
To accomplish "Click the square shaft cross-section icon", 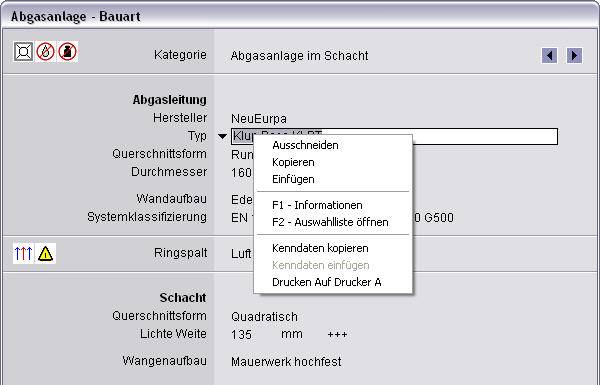I will [23, 52].
